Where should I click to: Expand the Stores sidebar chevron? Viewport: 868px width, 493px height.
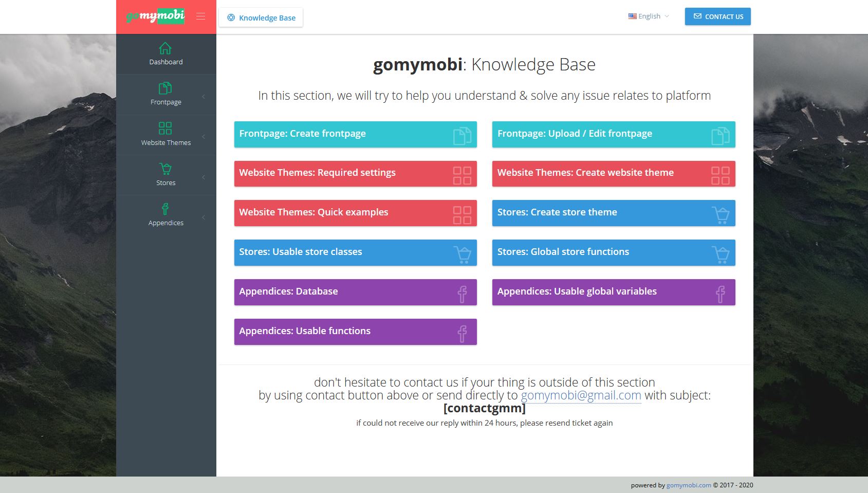(204, 177)
